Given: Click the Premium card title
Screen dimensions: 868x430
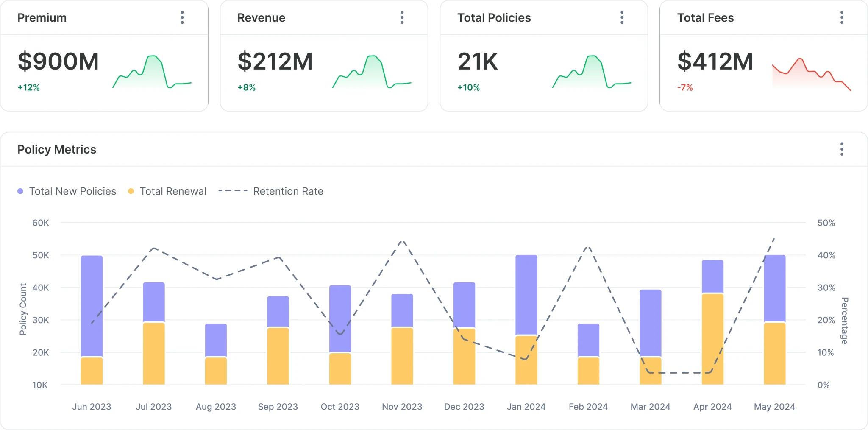Looking at the screenshot, I should point(42,18).
